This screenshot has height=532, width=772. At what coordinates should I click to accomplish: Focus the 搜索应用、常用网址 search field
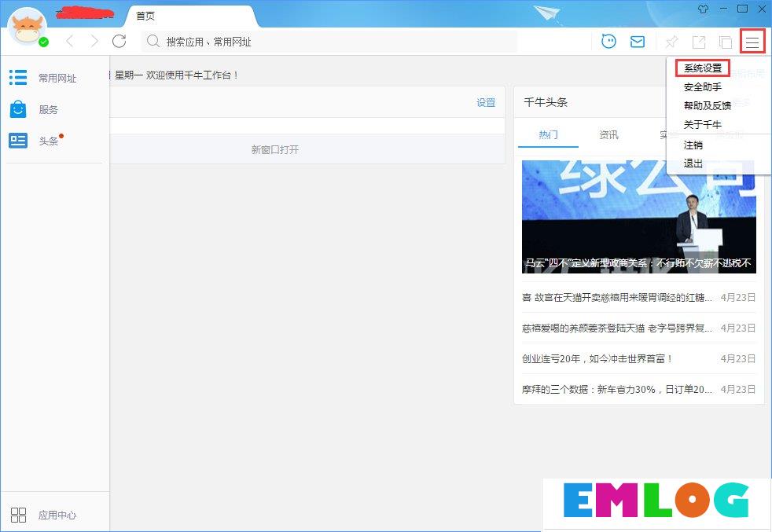click(x=330, y=42)
